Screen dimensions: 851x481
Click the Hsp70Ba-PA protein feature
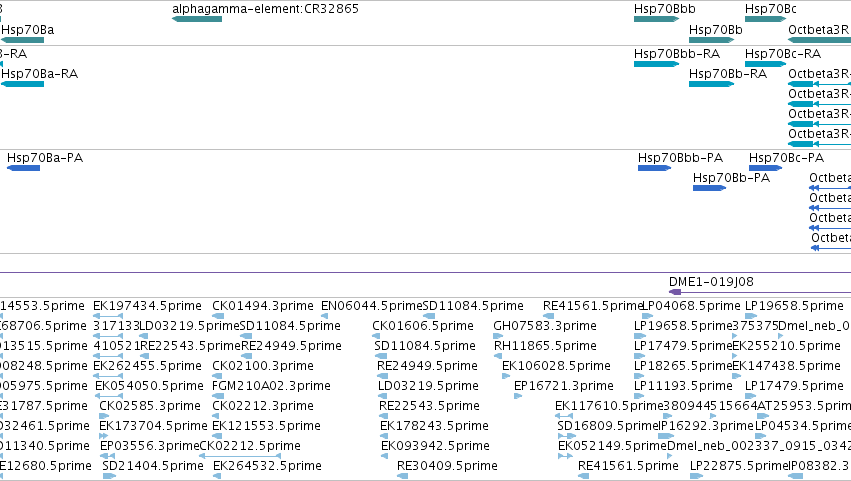23,168
